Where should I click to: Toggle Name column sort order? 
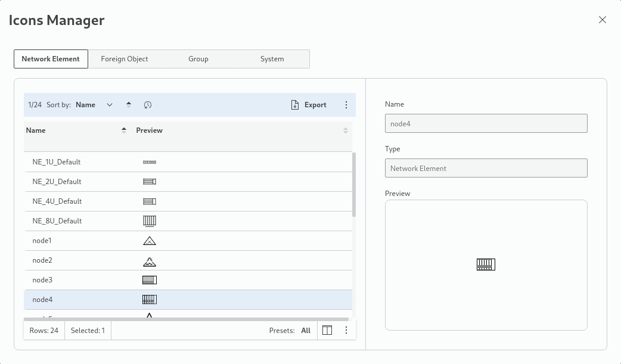coord(124,130)
